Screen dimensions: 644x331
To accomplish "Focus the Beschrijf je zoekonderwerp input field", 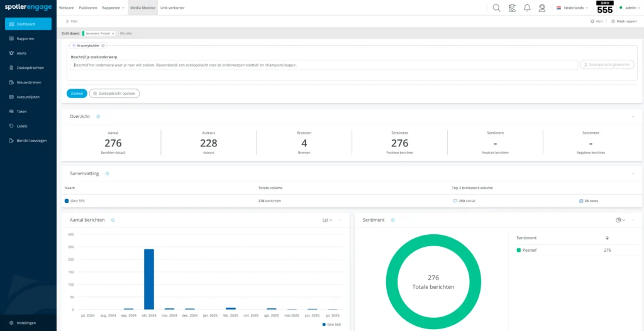I will pyautogui.click(x=323, y=65).
